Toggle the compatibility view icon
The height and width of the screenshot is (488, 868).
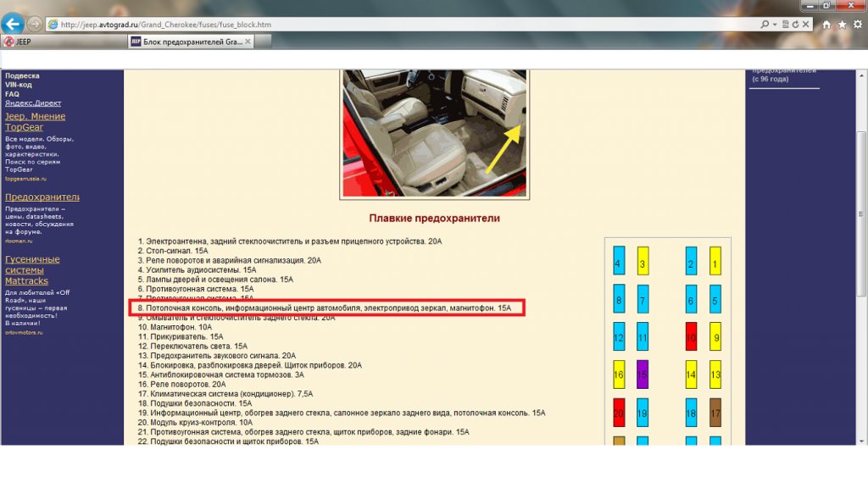[785, 25]
